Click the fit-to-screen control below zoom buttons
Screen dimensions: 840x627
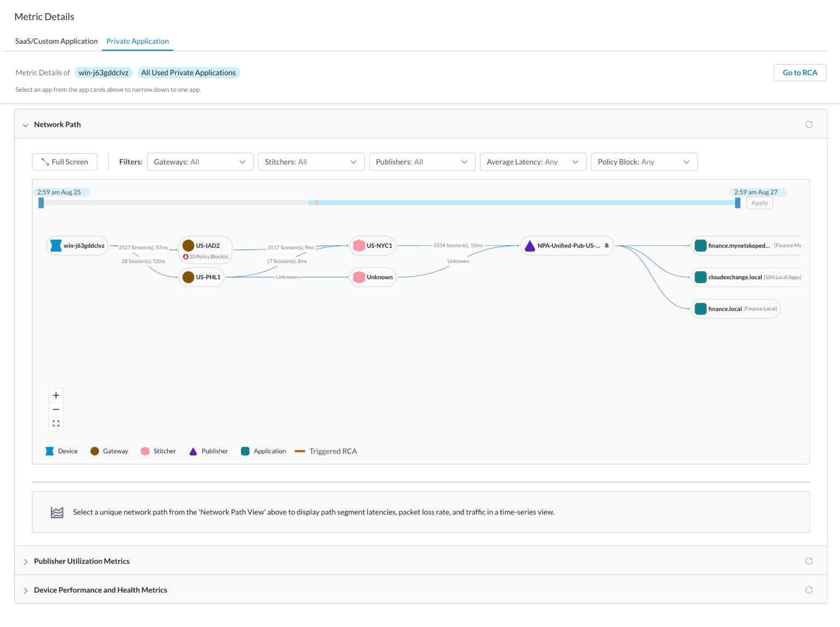point(56,423)
